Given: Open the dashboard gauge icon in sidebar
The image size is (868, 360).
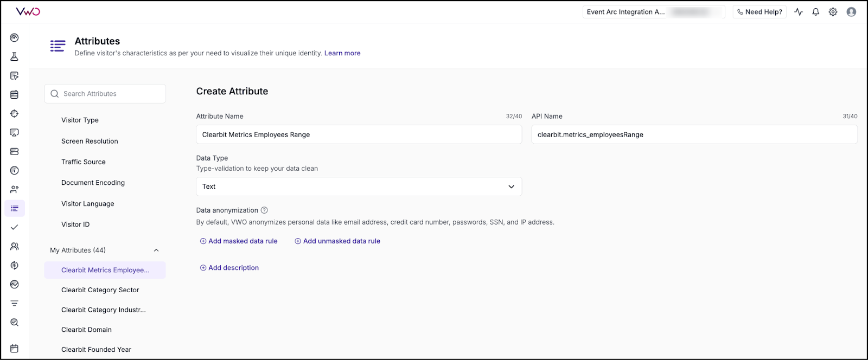Looking at the screenshot, I should coord(15,38).
